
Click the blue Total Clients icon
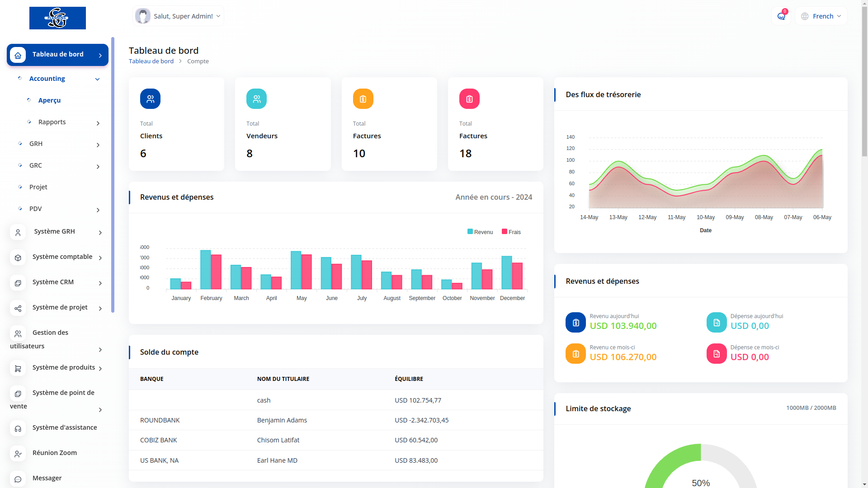click(x=150, y=99)
